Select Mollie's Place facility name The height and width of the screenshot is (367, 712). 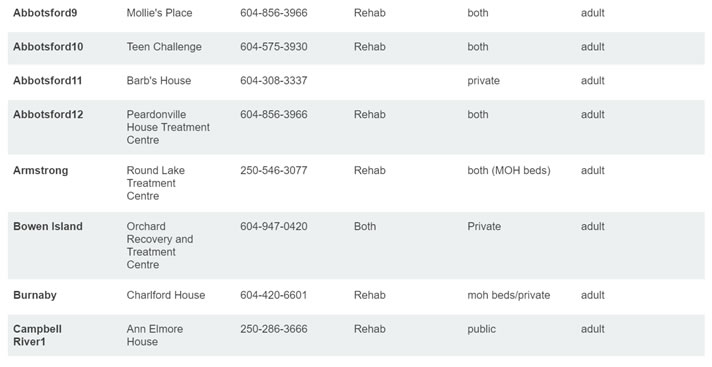(159, 13)
